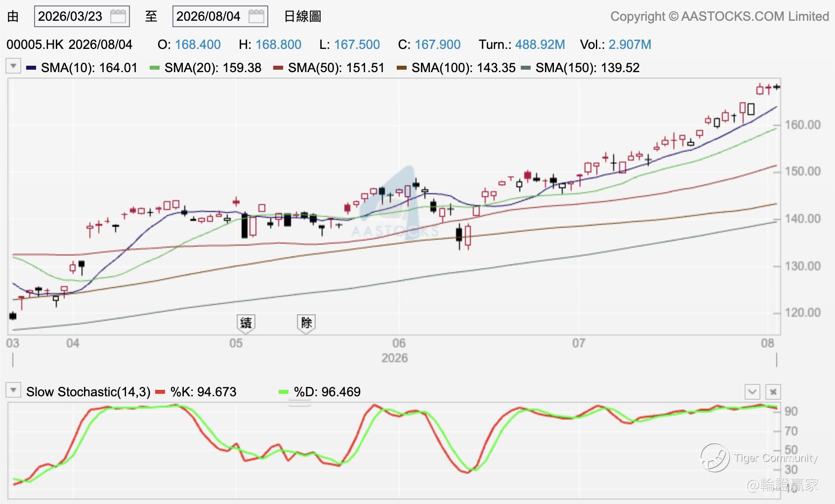Click the 160.00 price axis label

click(803, 125)
